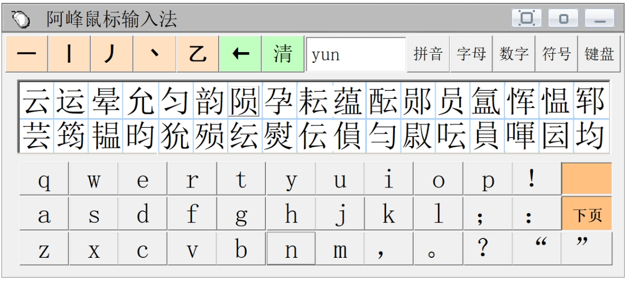Click the horizontal stroke 一 button
Image resolution: width=644 pixels, height=290 pixels.
click(x=27, y=54)
